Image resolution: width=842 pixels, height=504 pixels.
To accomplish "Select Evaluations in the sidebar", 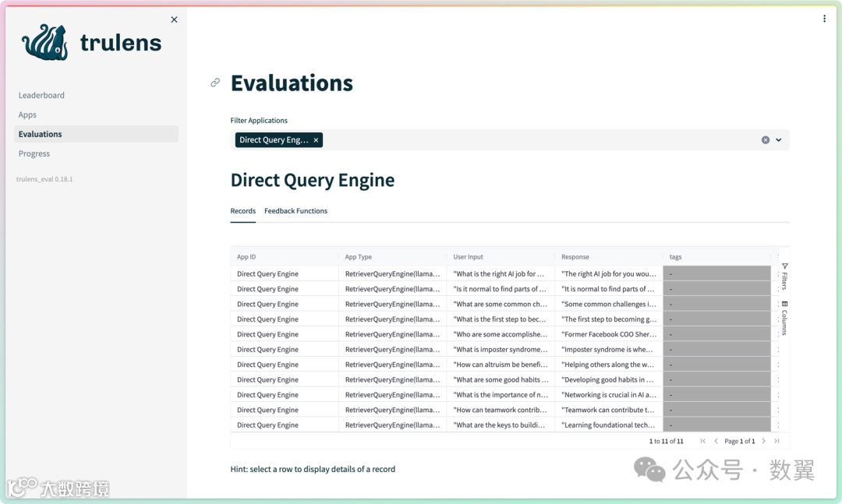I will point(96,134).
